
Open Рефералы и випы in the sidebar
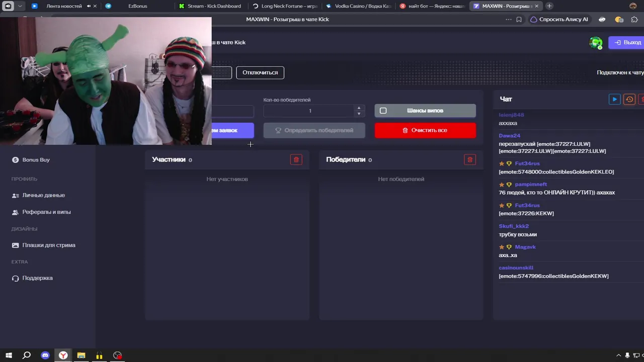pyautogui.click(x=46, y=212)
